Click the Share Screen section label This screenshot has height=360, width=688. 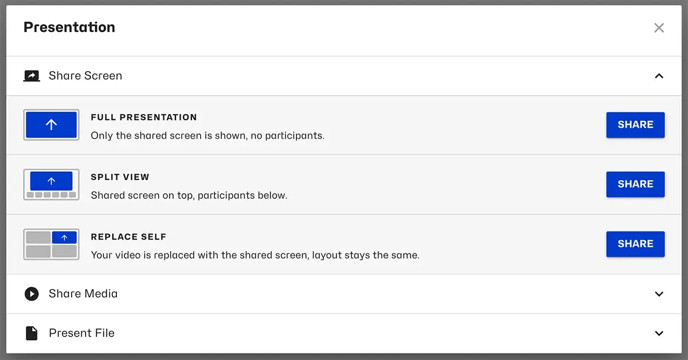86,76
